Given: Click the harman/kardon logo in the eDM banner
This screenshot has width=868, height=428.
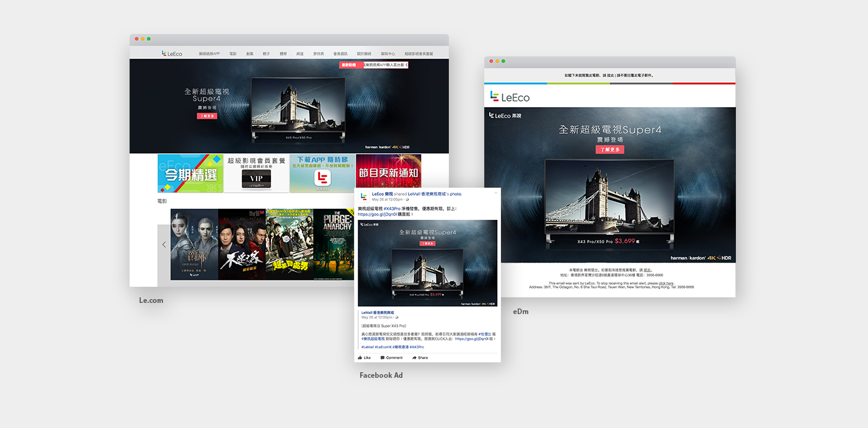Looking at the screenshot, I should (x=688, y=257).
